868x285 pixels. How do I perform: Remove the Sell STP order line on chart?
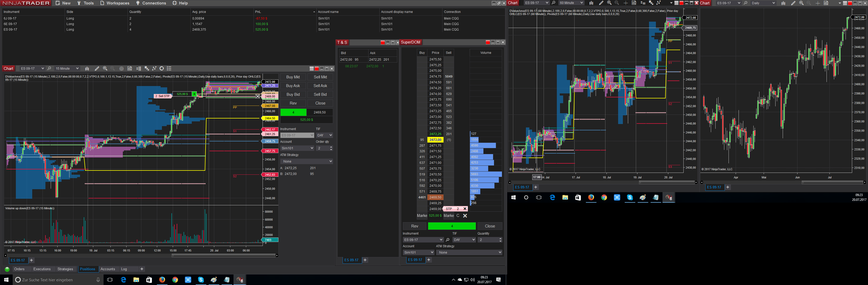point(258,96)
